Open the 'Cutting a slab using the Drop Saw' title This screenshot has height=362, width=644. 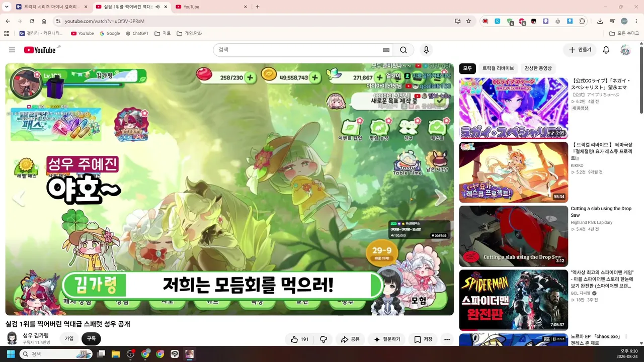pos(601,212)
